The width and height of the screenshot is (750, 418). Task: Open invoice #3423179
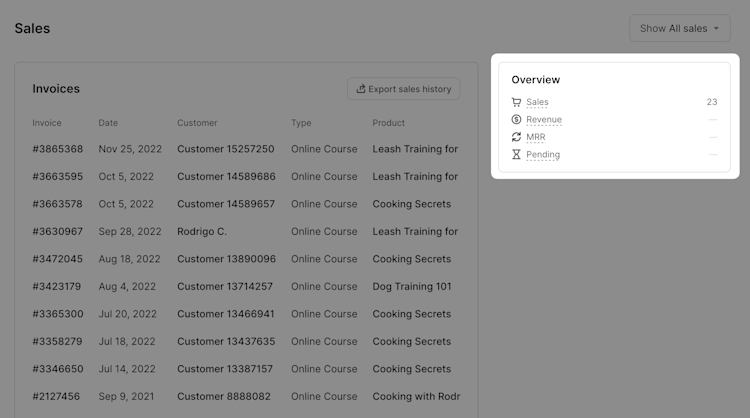pos(57,286)
